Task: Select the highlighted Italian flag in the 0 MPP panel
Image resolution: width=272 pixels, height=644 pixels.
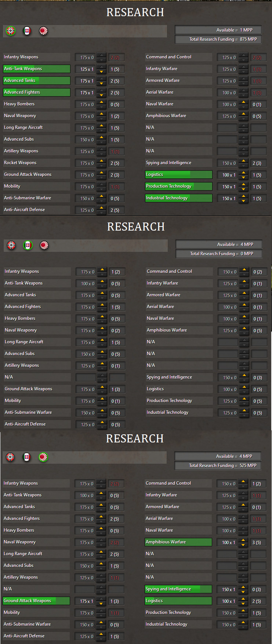Action: [x=28, y=246]
